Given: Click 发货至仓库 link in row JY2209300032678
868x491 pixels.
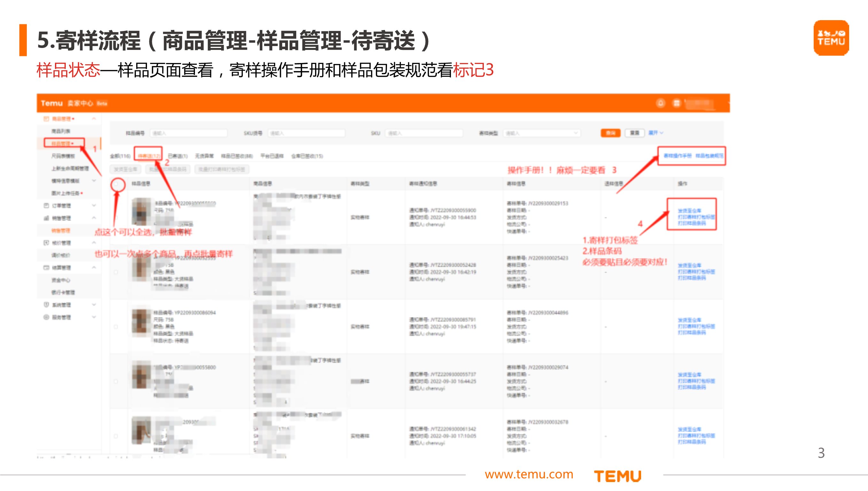Looking at the screenshot, I should click(689, 429).
